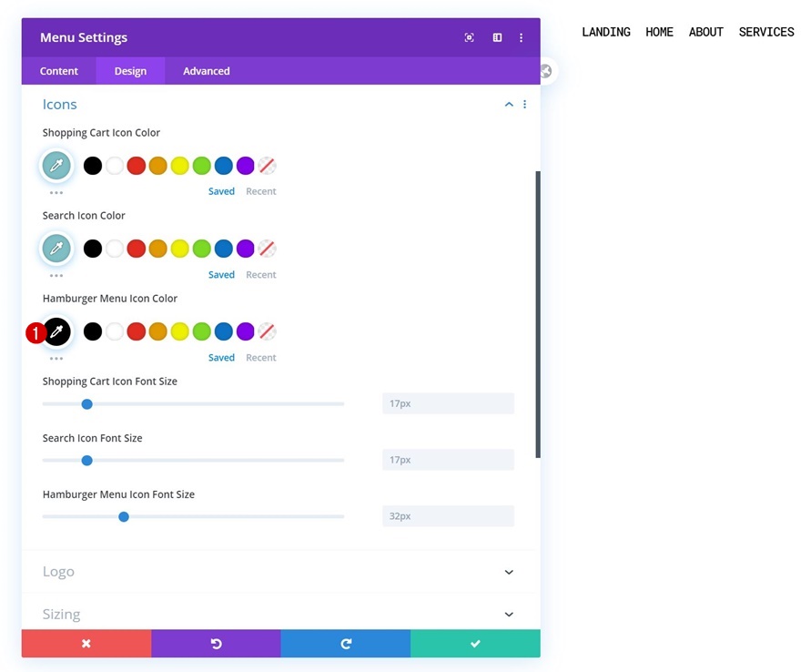Open Search Icon Color eyedropper picker
This screenshot has width=801, height=672.
pyautogui.click(x=56, y=249)
